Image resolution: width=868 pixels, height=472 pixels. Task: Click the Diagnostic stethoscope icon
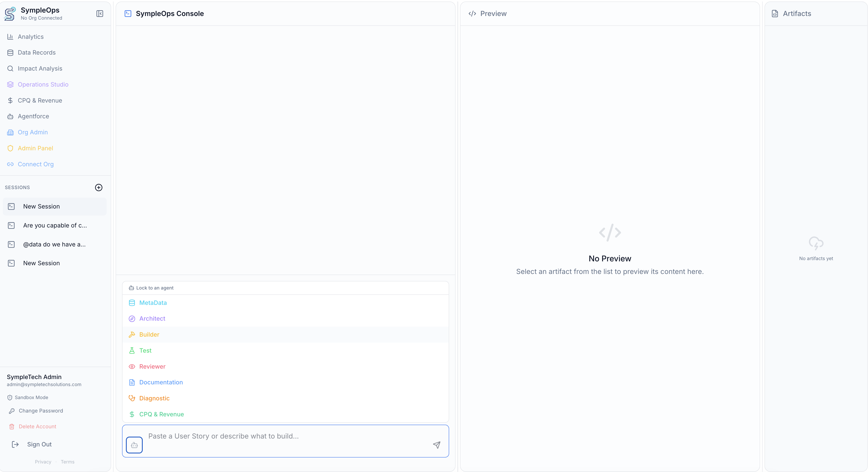click(x=132, y=398)
